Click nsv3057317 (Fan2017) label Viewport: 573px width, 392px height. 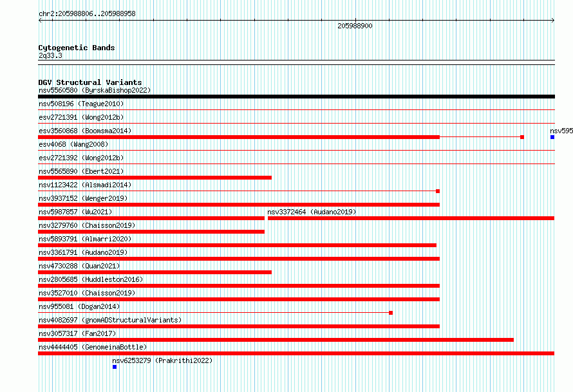[77, 333]
